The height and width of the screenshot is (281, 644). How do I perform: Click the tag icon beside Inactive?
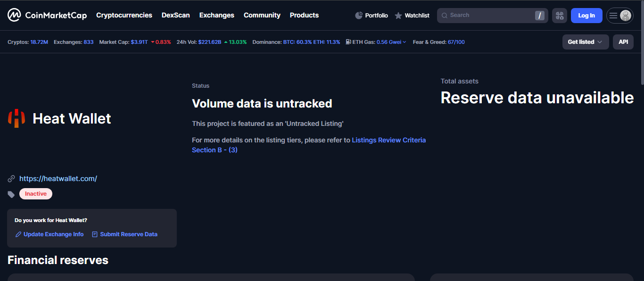pyautogui.click(x=11, y=194)
